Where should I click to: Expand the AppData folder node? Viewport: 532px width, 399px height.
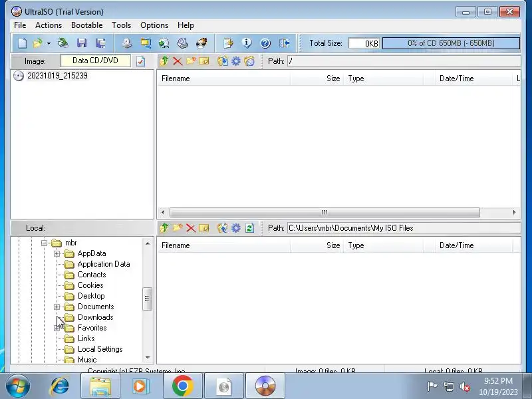pyautogui.click(x=57, y=253)
